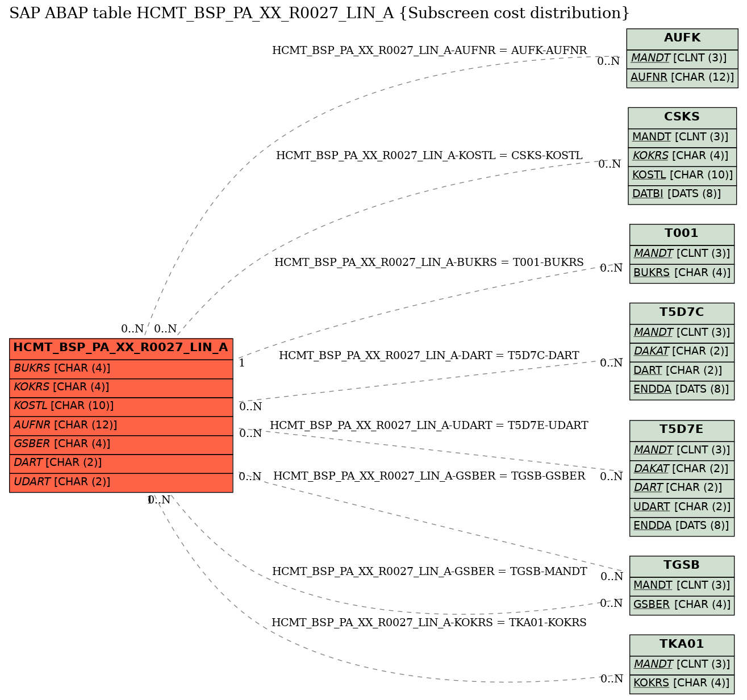Select MANDT field in TKA01 table

[x=682, y=664]
